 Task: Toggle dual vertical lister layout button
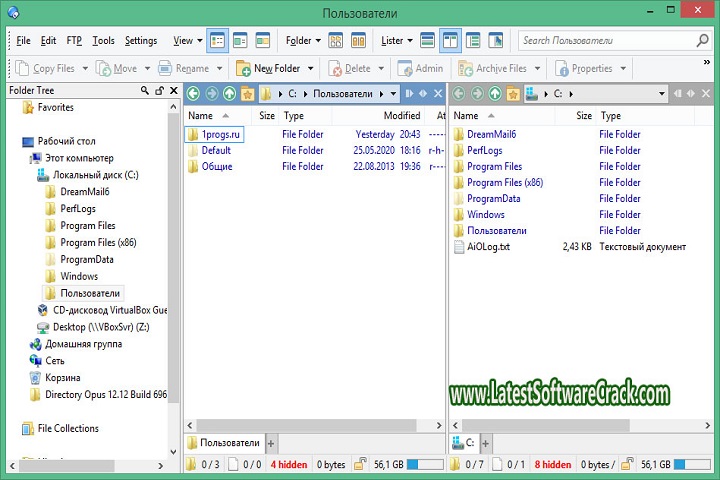[449, 41]
